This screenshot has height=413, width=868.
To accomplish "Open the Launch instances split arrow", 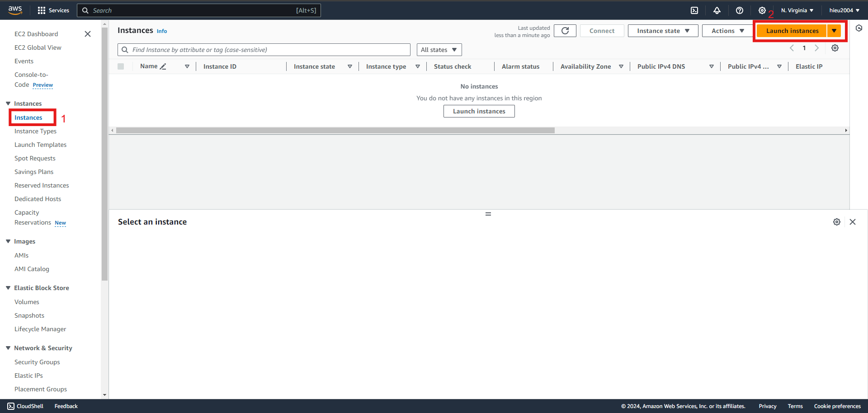I will [834, 31].
